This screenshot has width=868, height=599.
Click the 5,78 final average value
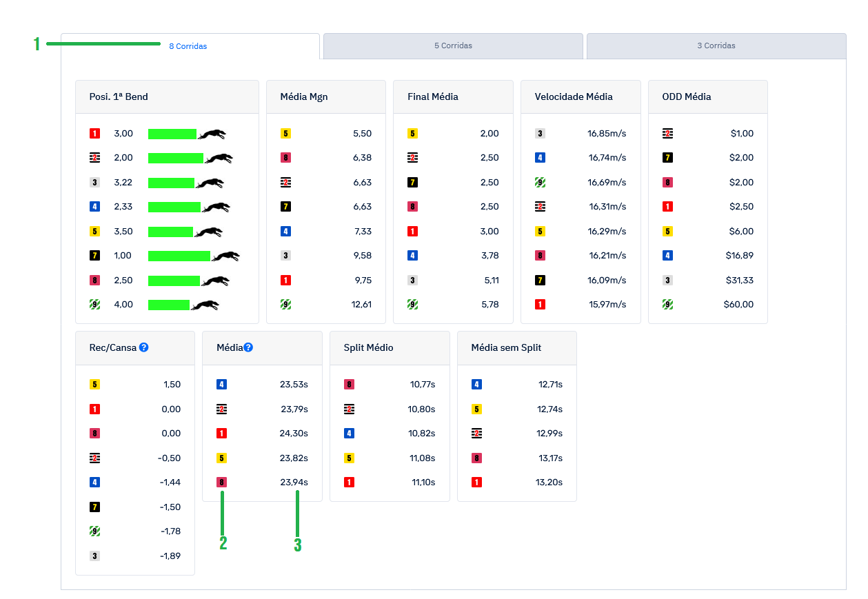tap(489, 305)
